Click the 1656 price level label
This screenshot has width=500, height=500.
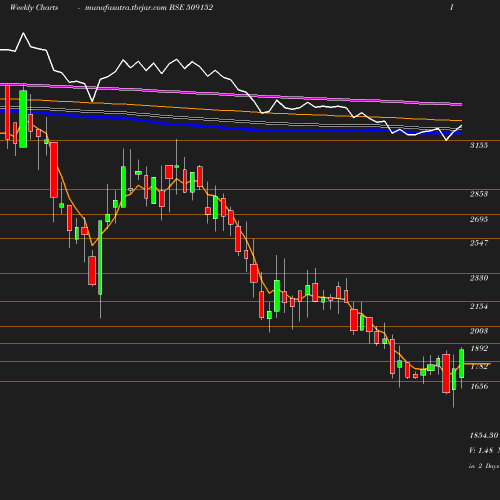[x=479, y=386]
